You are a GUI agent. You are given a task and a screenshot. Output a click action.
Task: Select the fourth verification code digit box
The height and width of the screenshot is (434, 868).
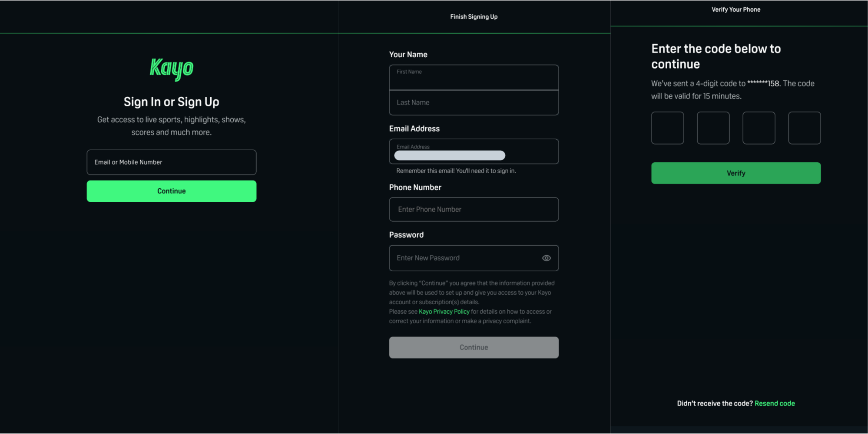(805, 128)
